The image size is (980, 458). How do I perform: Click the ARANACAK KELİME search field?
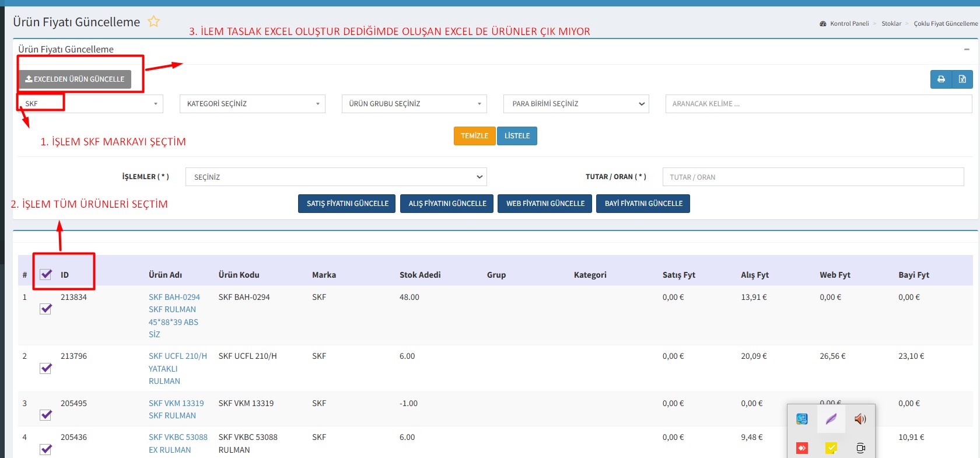click(818, 104)
